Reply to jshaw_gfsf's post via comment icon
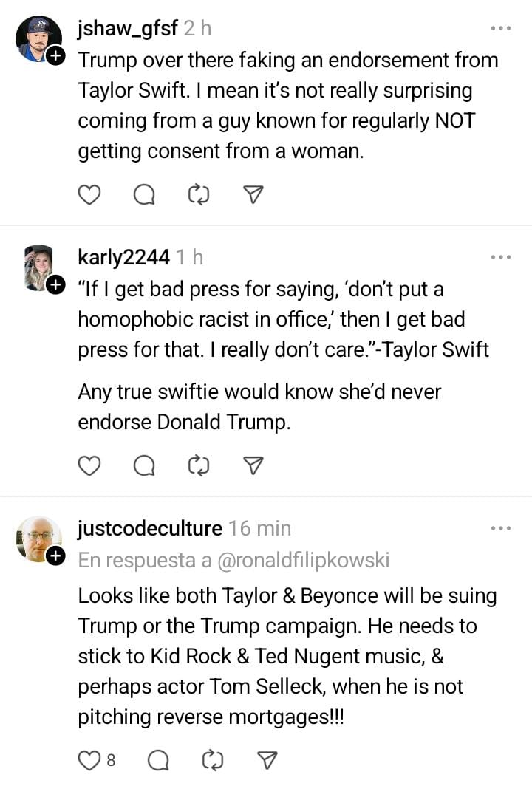The width and height of the screenshot is (532, 786). point(144,194)
